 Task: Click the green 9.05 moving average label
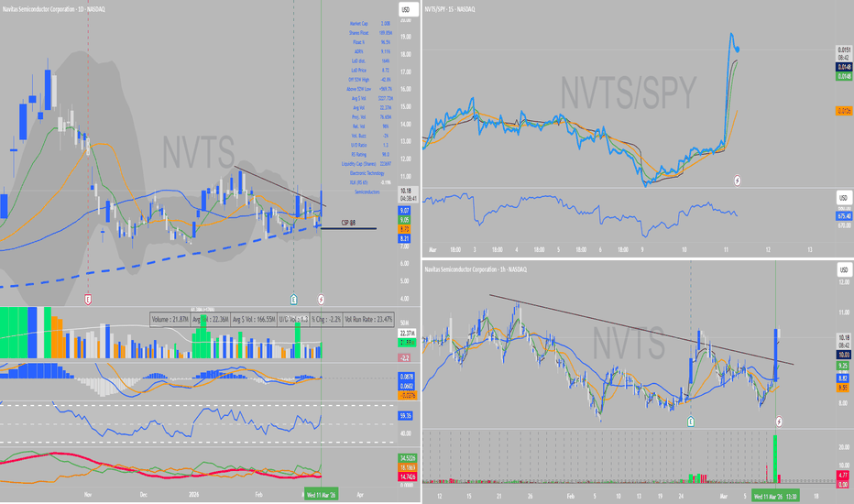(x=405, y=220)
